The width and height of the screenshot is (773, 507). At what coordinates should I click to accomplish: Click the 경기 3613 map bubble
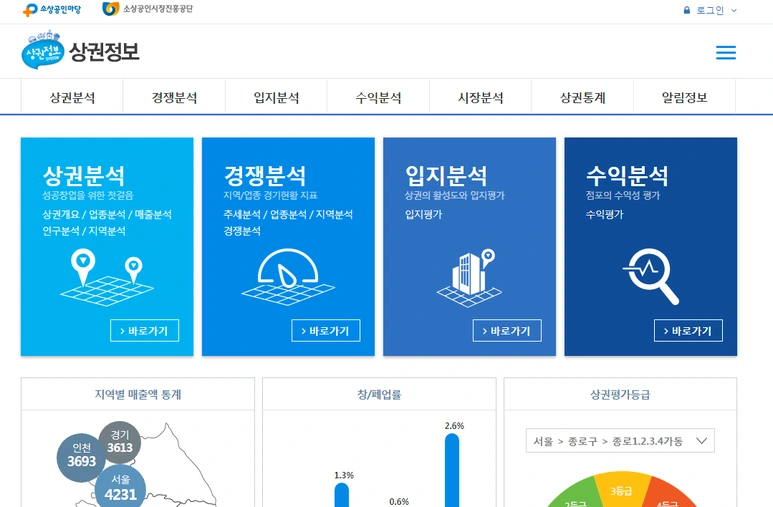point(120,442)
